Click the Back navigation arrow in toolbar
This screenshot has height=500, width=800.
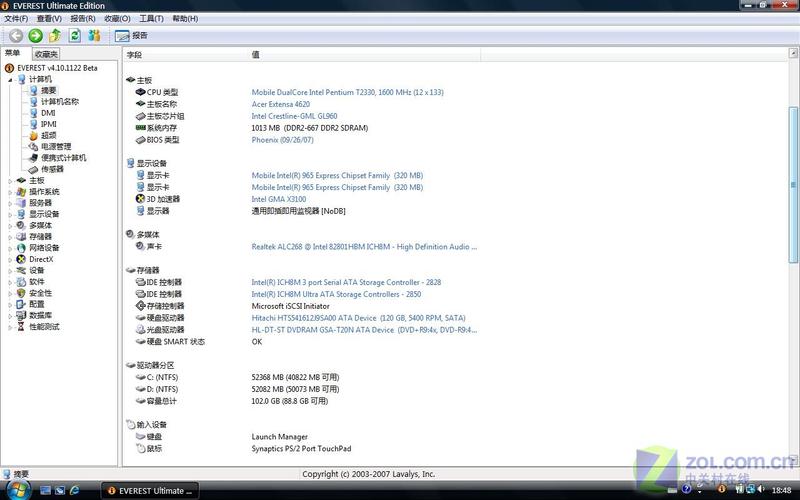coord(16,35)
